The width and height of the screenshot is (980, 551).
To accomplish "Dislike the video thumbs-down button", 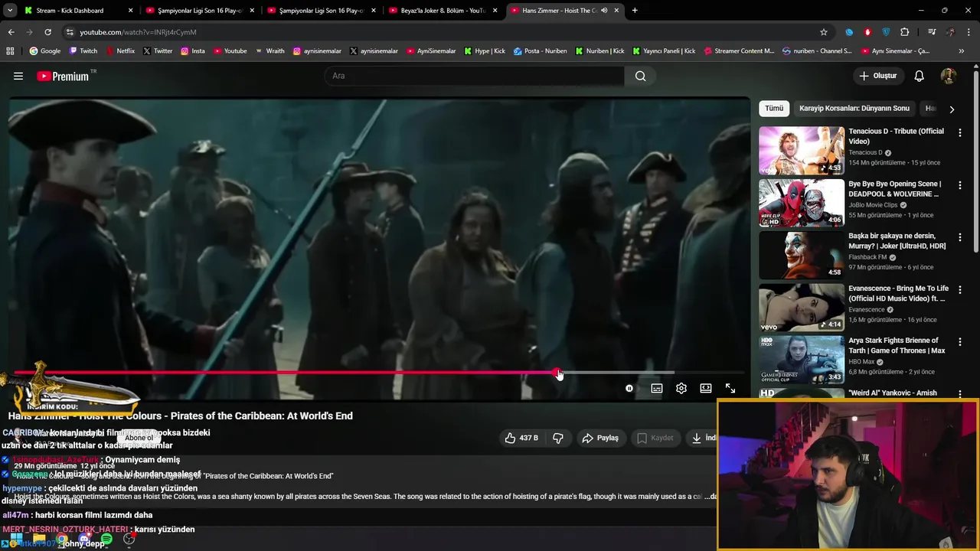I will pos(558,438).
